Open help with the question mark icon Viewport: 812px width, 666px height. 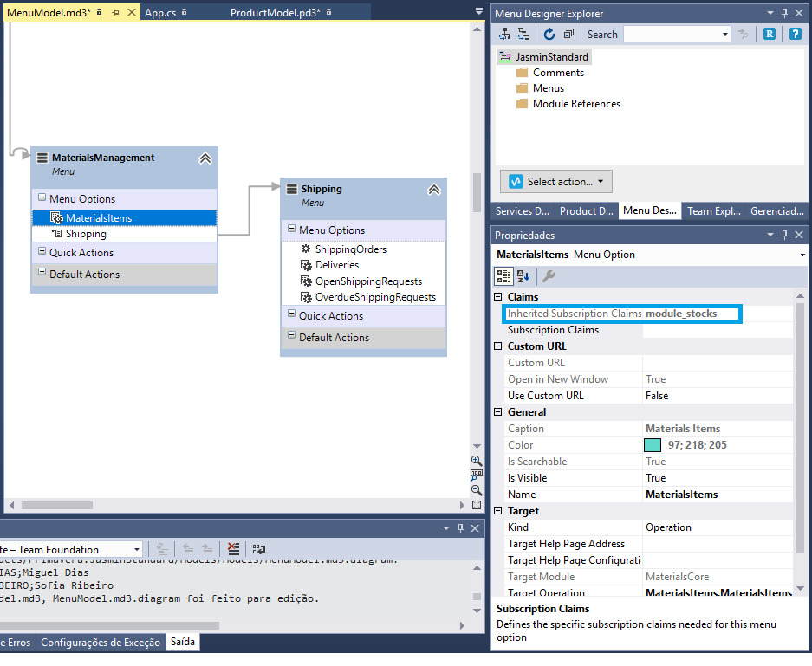(x=795, y=34)
